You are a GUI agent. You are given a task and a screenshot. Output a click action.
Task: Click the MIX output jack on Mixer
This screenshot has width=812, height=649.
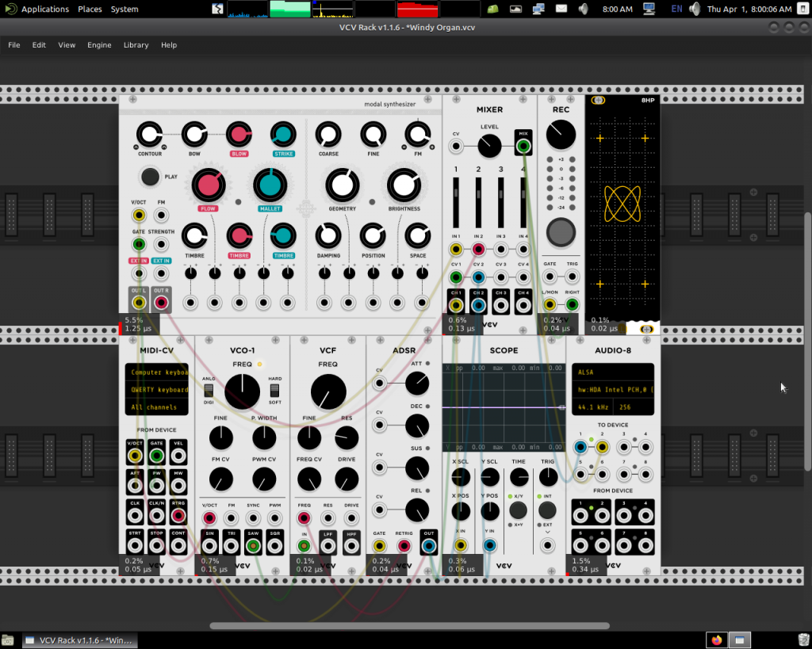(523, 147)
